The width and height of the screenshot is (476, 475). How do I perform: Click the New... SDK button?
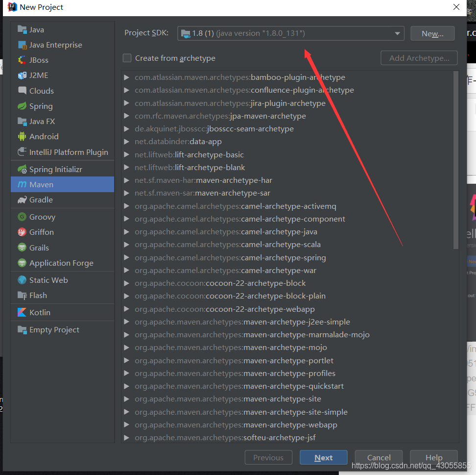tap(432, 33)
